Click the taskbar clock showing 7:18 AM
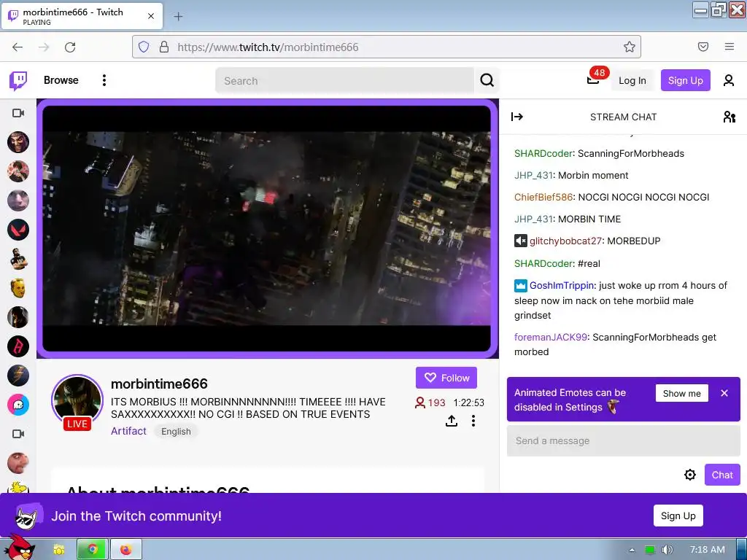 click(708, 550)
